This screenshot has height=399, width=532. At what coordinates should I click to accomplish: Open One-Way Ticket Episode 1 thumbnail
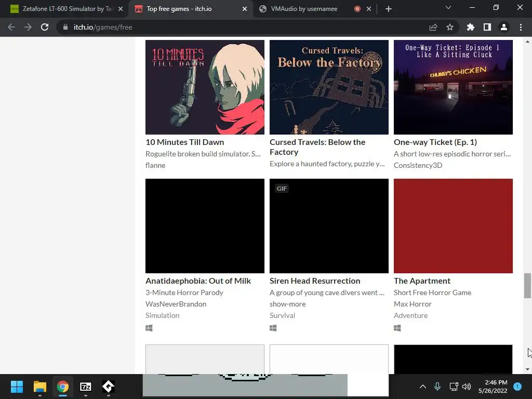pyautogui.click(x=453, y=87)
